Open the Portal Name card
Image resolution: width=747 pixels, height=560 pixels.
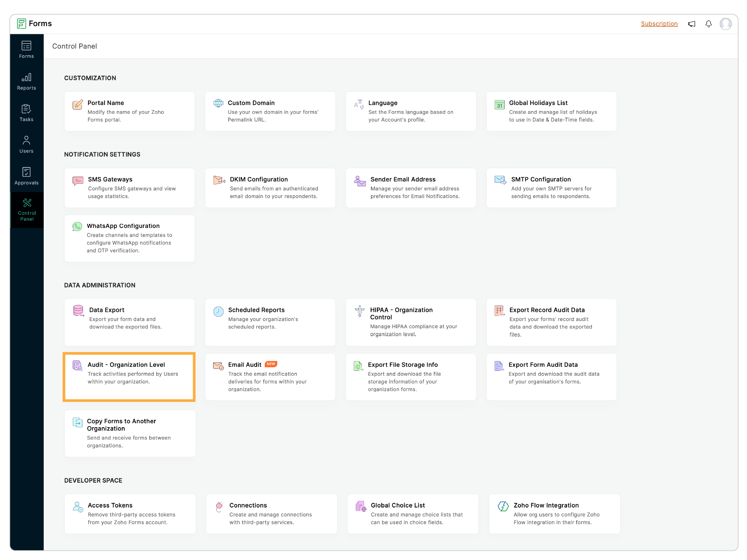coord(129,111)
